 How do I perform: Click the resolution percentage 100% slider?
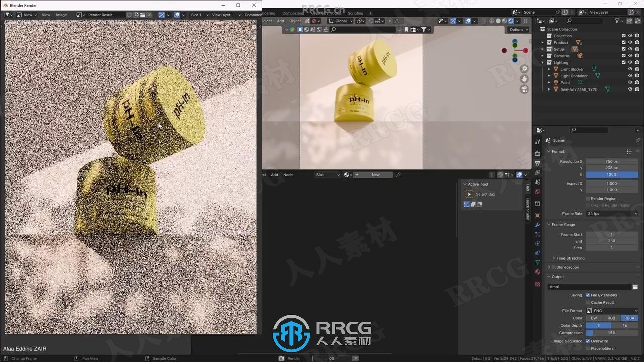pos(612,175)
